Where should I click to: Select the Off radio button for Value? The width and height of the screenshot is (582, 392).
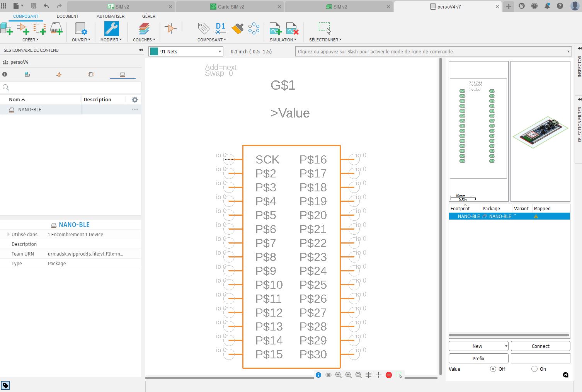click(x=493, y=369)
